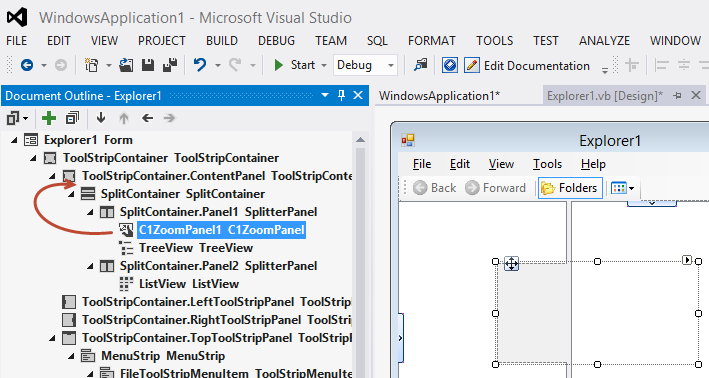Screen dimensions: 709x378
Task: Move selected item down in Document Outline
Action: click(101, 118)
